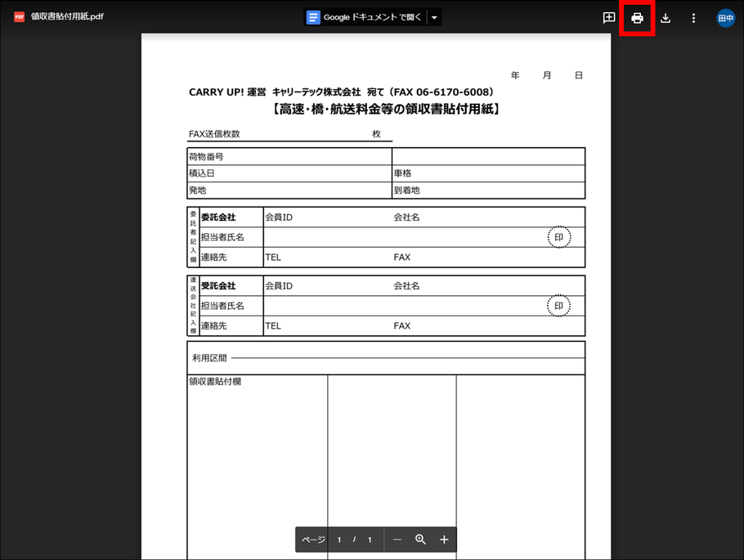Click the 積込日 cell

pyautogui.click(x=289, y=173)
